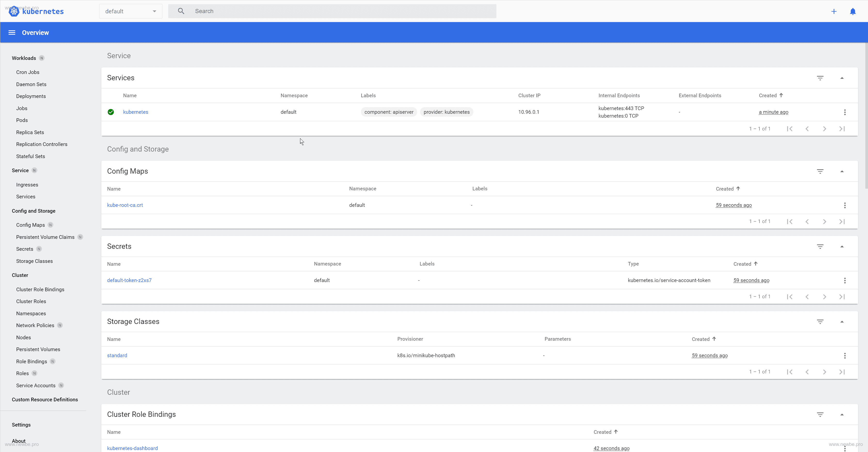Viewport: 868px width, 452px height.
Task: Select Deployments in the sidebar
Action: (x=31, y=97)
